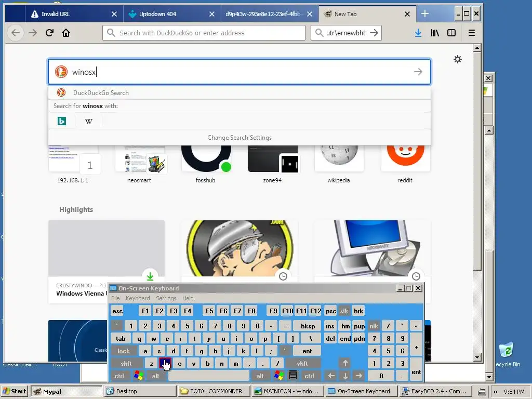Search winosx with Wikipedia icon
The height and width of the screenshot is (399, 532).
point(88,121)
